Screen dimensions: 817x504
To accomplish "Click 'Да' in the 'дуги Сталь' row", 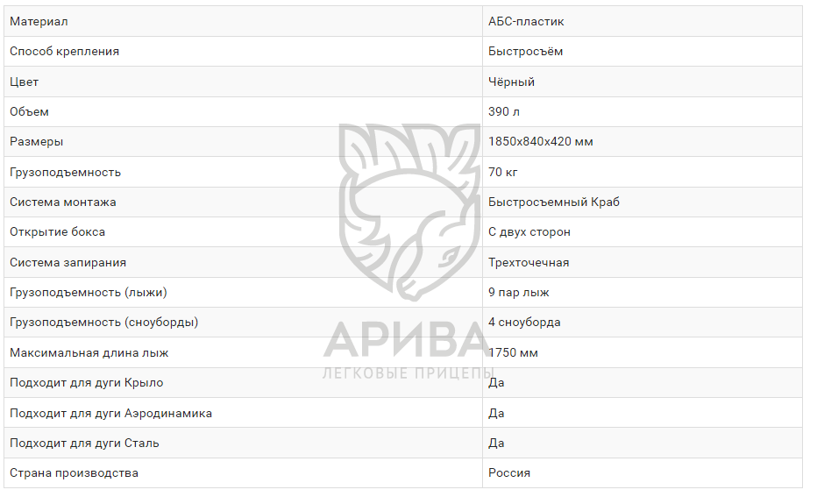I will (x=496, y=443).
